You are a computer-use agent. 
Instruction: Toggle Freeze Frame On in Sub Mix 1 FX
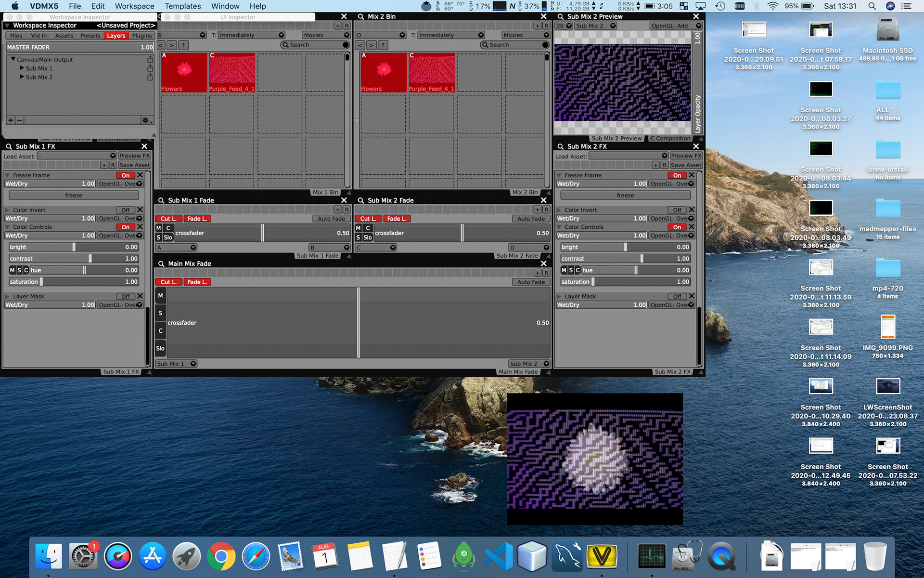click(125, 175)
